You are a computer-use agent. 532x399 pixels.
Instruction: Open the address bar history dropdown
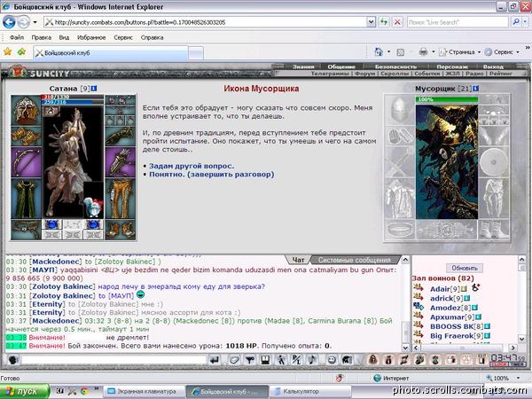click(x=372, y=22)
